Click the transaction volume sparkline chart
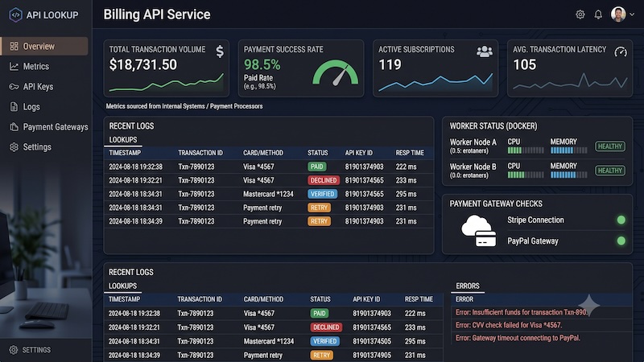This screenshot has width=644, height=362. pos(167,84)
